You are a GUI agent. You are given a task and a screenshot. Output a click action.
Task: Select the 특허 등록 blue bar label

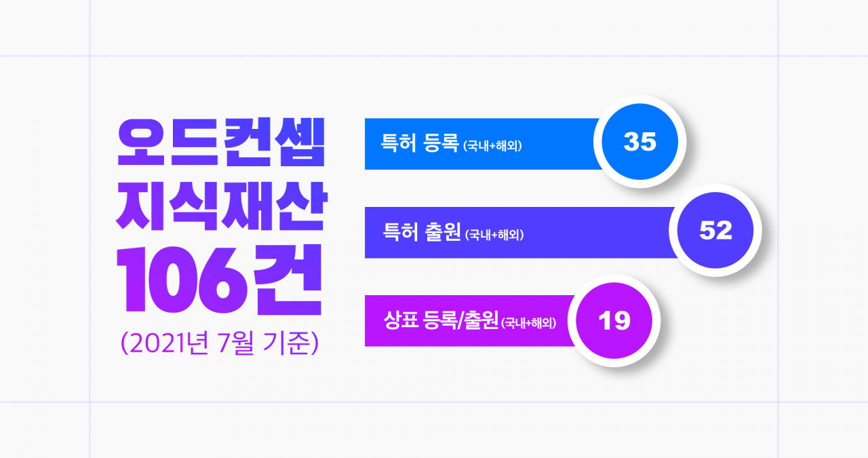420,145
